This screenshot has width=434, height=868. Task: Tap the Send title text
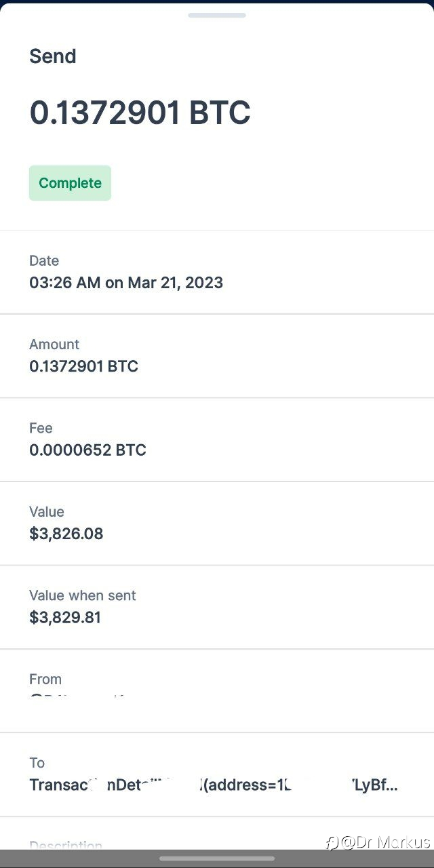pyautogui.click(x=53, y=56)
